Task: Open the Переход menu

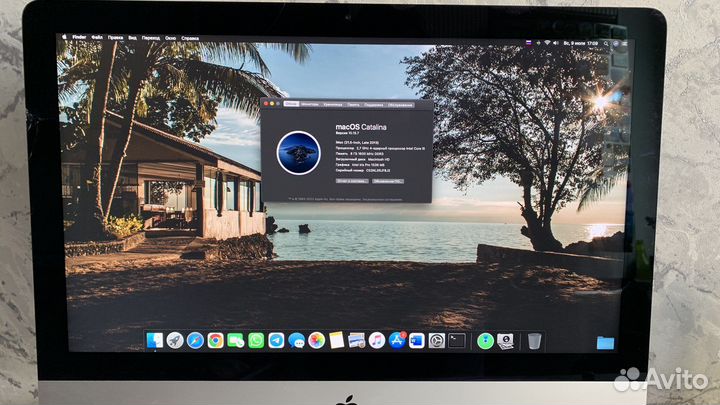Action: click(x=151, y=38)
